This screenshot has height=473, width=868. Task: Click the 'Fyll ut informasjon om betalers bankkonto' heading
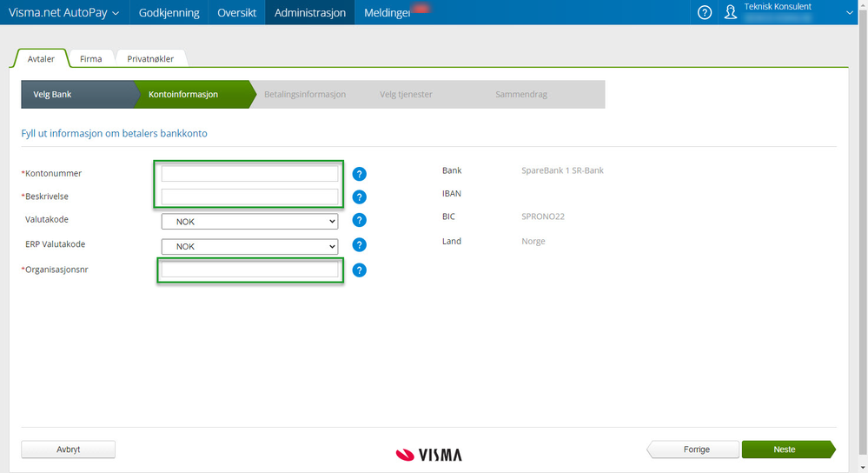coord(114,134)
